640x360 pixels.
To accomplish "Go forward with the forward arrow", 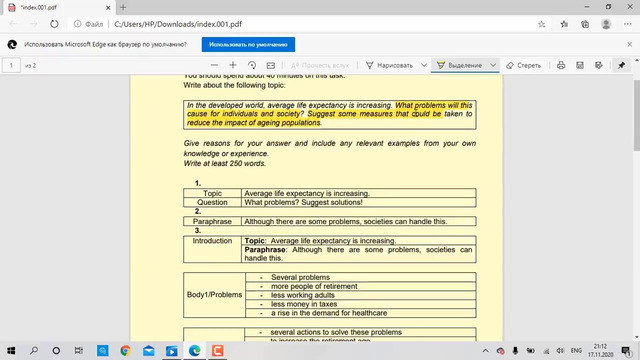I will tap(33, 24).
